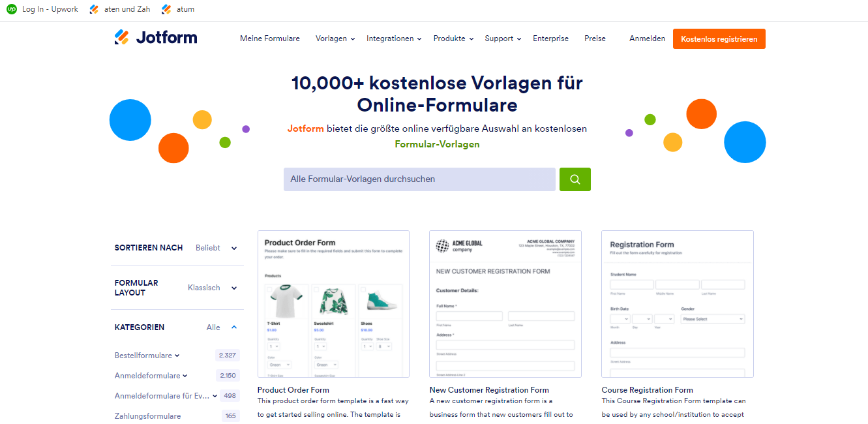Open the Product Order Form thumbnail
Screen dimensions: 868x424
pos(333,303)
